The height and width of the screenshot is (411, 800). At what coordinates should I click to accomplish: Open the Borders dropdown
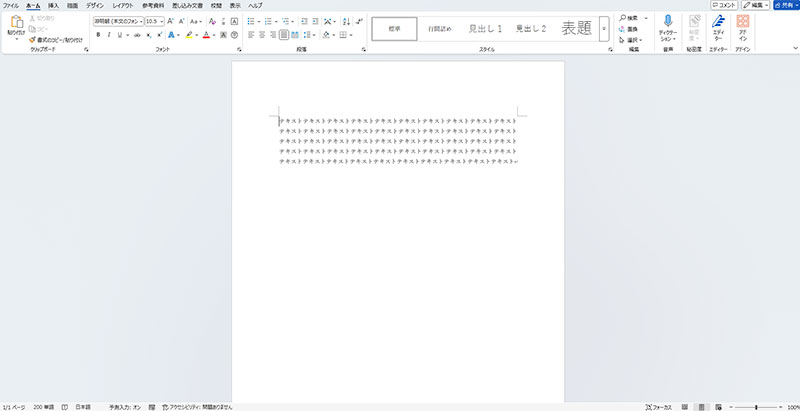(352, 35)
